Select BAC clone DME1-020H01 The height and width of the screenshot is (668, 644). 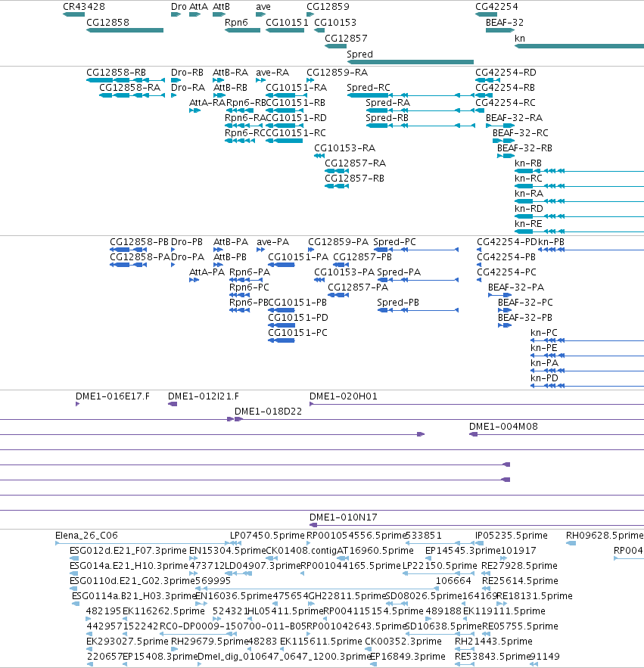pos(477,404)
